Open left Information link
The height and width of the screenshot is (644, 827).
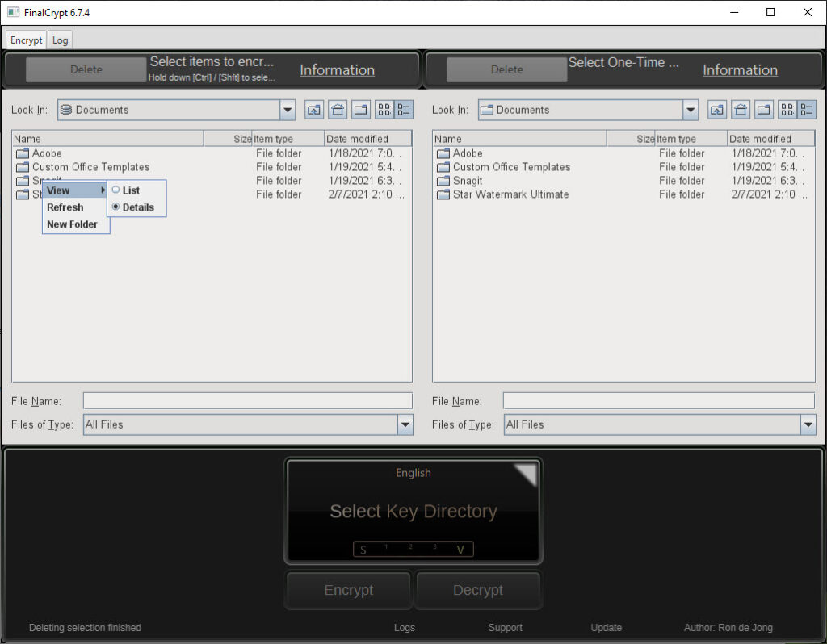coord(337,70)
